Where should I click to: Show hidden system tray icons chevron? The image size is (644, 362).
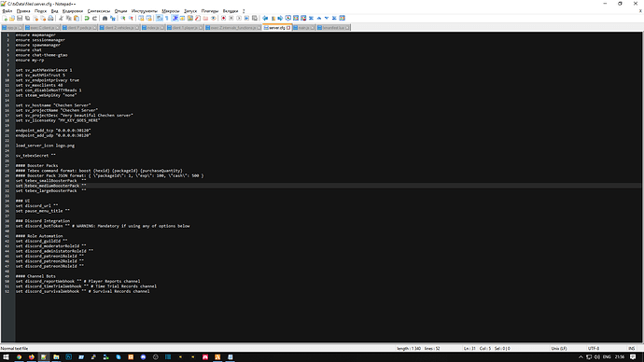581,357
